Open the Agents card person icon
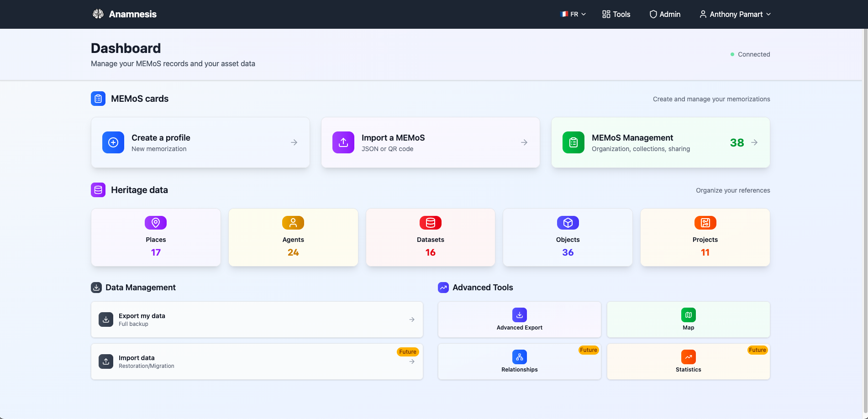Viewport: 868px width, 419px height. pyautogui.click(x=293, y=223)
